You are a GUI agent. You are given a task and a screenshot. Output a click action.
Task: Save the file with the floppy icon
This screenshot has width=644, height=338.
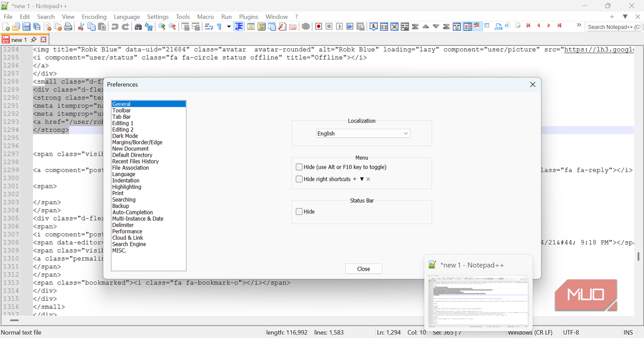click(x=26, y=27)
